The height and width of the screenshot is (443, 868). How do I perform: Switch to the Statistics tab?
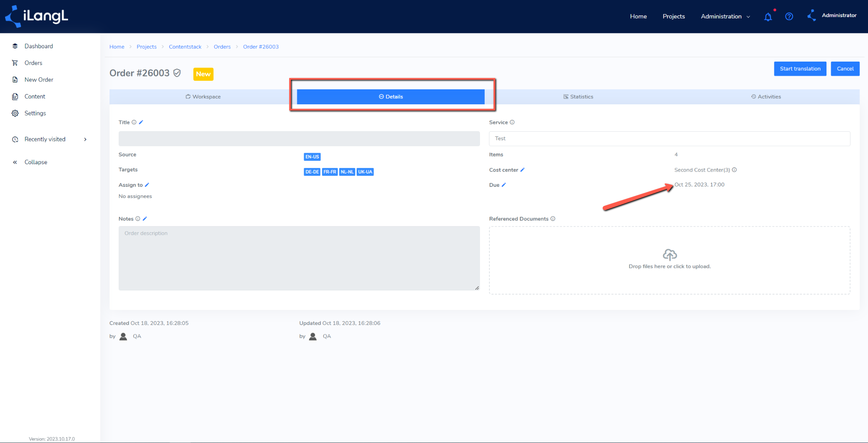click(578, 97)
